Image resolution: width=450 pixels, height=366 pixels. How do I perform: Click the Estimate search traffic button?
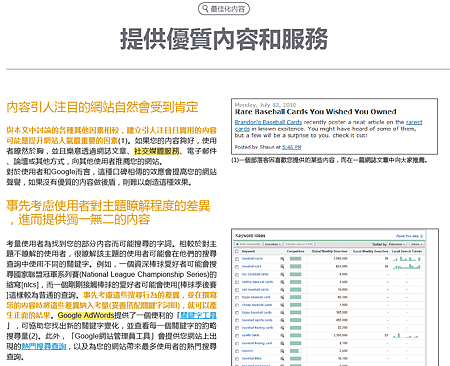pos(299,244)
